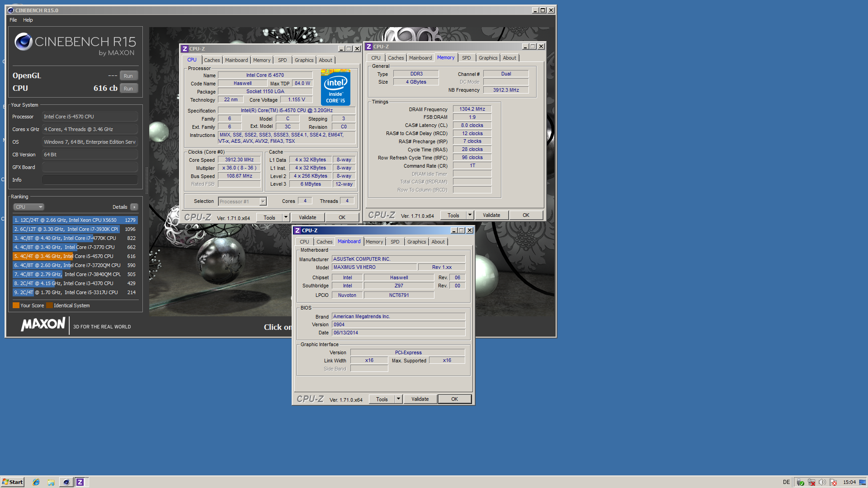Click the Core Speed value 3912.30 MHz
The image size is (868, 488).
[x=239, y=160]
